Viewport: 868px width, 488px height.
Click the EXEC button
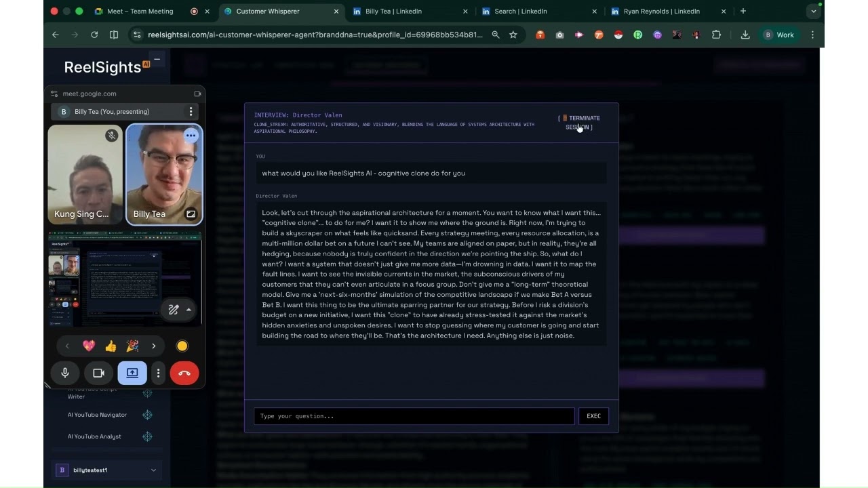[x=594, y=416]
